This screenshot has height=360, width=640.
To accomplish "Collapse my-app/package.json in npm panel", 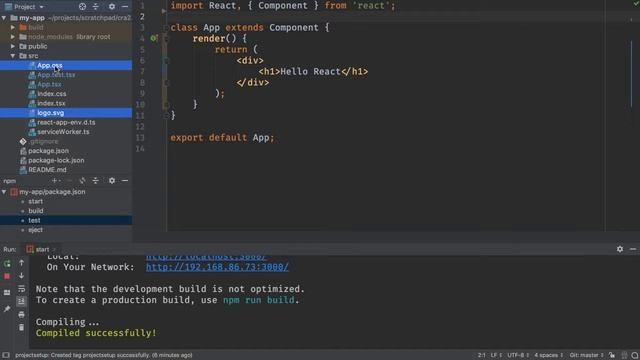I will pyautogui.click(x=4, y=192).
